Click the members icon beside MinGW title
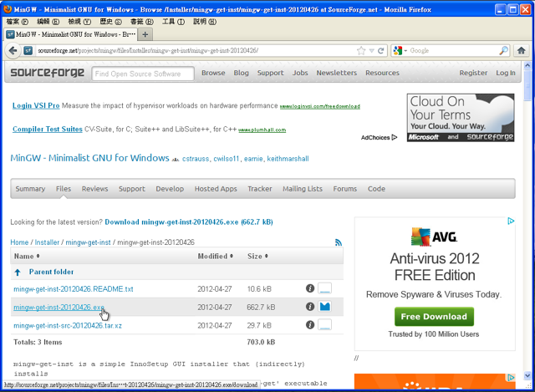This screenshot has width=535, height=392. click(176, 160)
